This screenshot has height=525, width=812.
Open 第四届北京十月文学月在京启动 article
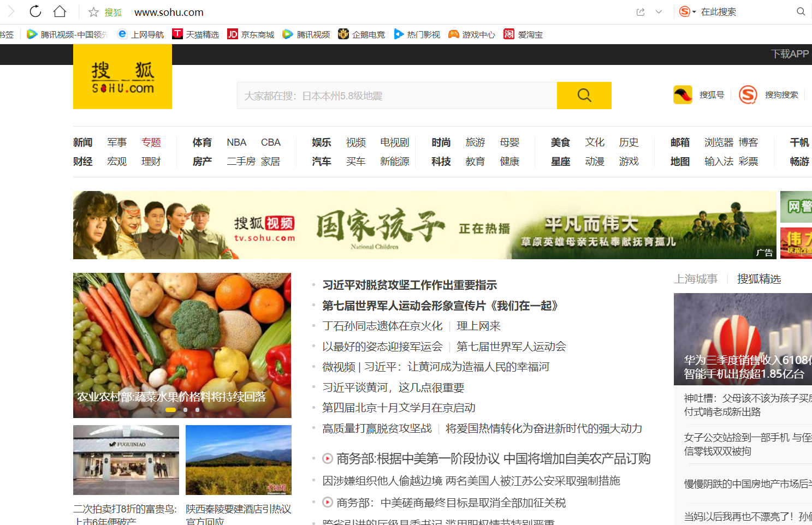coord(399,408)
